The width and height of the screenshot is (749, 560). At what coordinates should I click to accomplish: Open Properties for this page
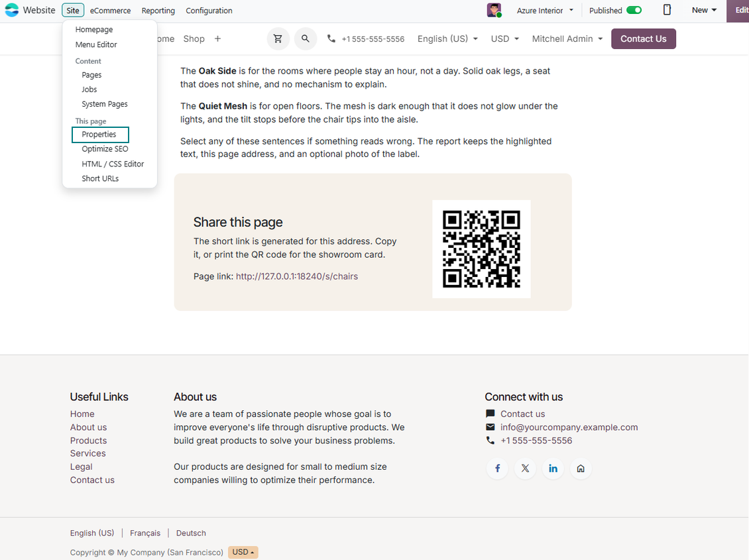(x=100, y=135)
